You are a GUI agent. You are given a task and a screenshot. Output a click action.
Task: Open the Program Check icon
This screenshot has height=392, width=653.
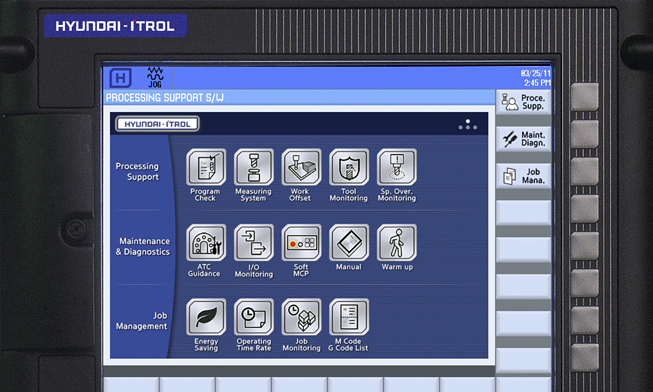(206, 167)
